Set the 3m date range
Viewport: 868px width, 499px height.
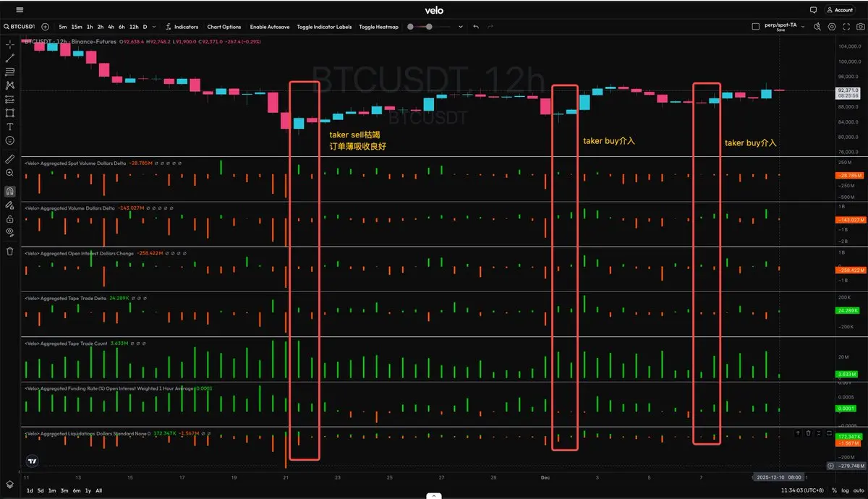click(x=64, y=490)
